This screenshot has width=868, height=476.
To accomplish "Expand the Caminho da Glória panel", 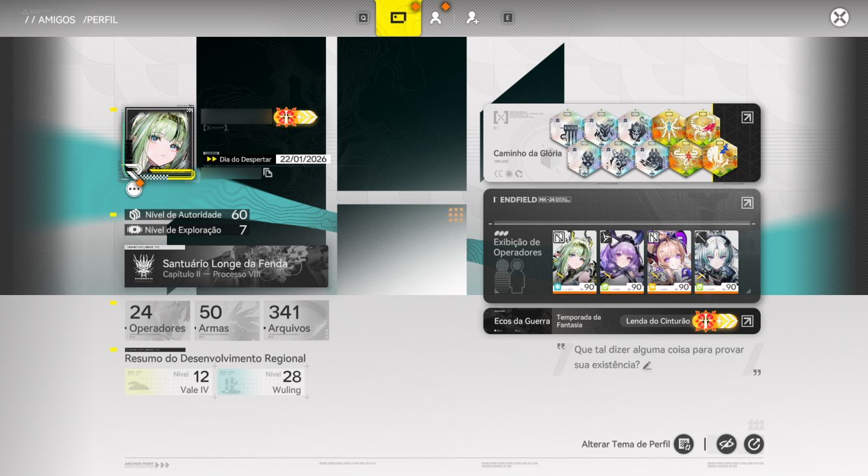I will pyautogui.click(x=747, y=118).
